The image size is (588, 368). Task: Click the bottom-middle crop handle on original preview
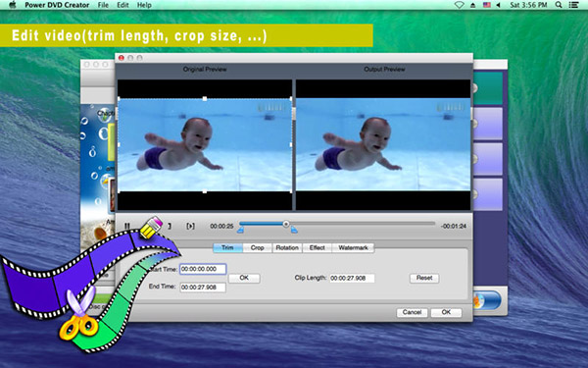(x=205, y=191)
